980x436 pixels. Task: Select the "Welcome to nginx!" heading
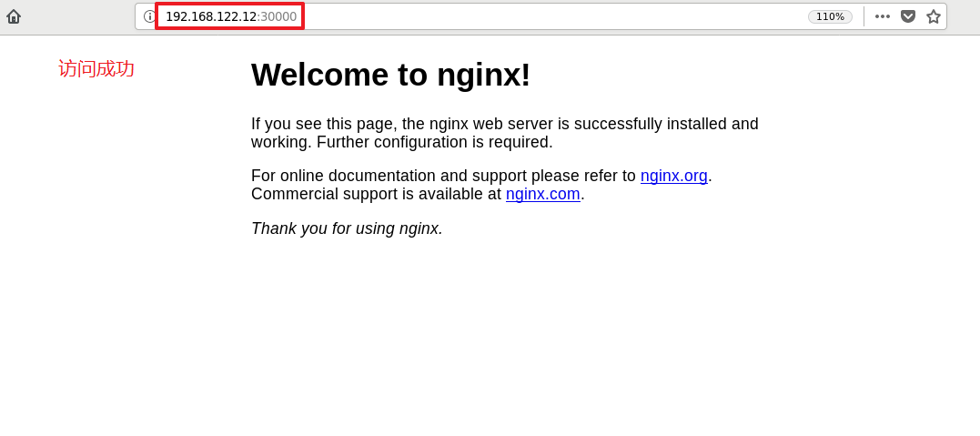[x=390, y=75]
